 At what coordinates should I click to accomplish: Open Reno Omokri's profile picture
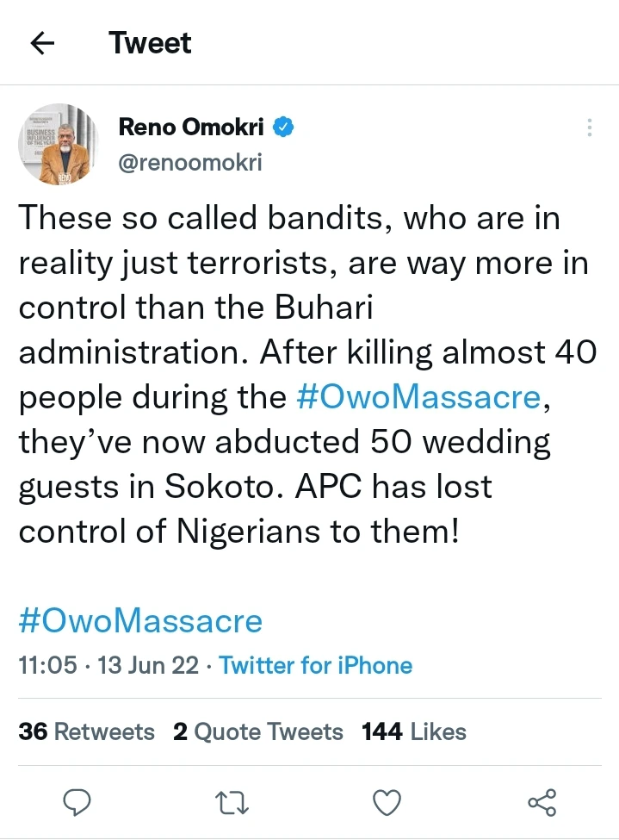point(59,145)
